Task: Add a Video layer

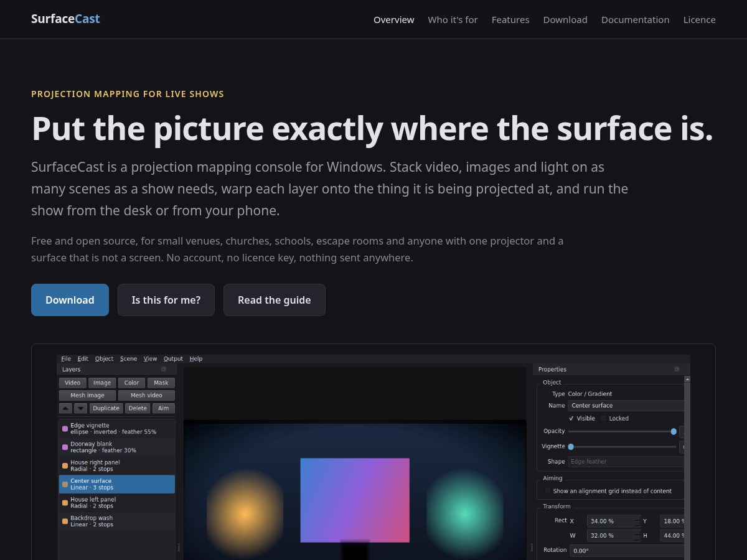Action: tap(72, 383)
